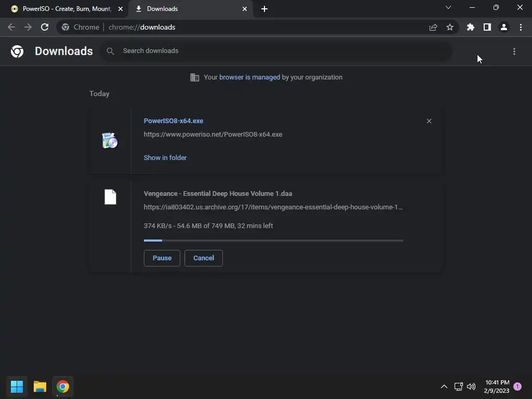The image size is (532, 399).
Task: Open the notification badge in the tray
Action: coord(517,387)
